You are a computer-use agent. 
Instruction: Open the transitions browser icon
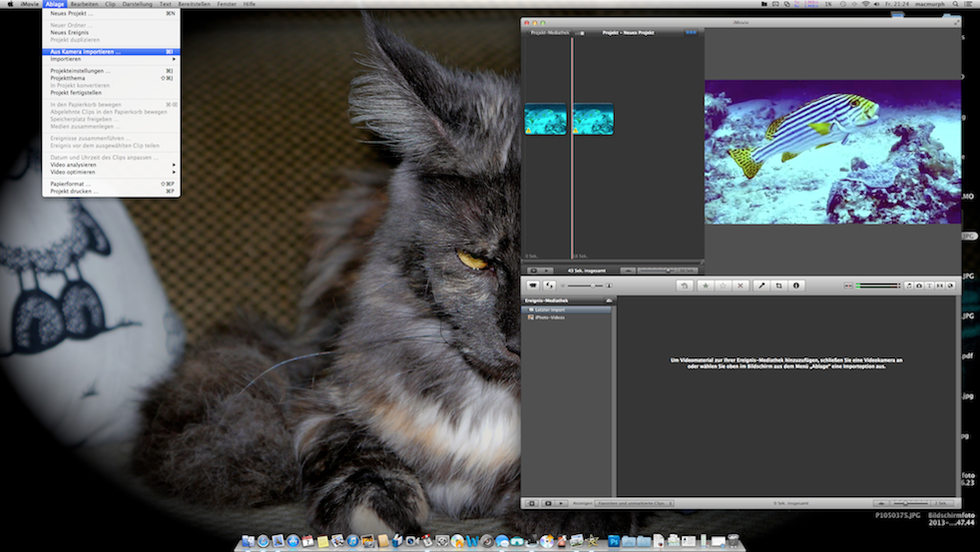point(940,285)
